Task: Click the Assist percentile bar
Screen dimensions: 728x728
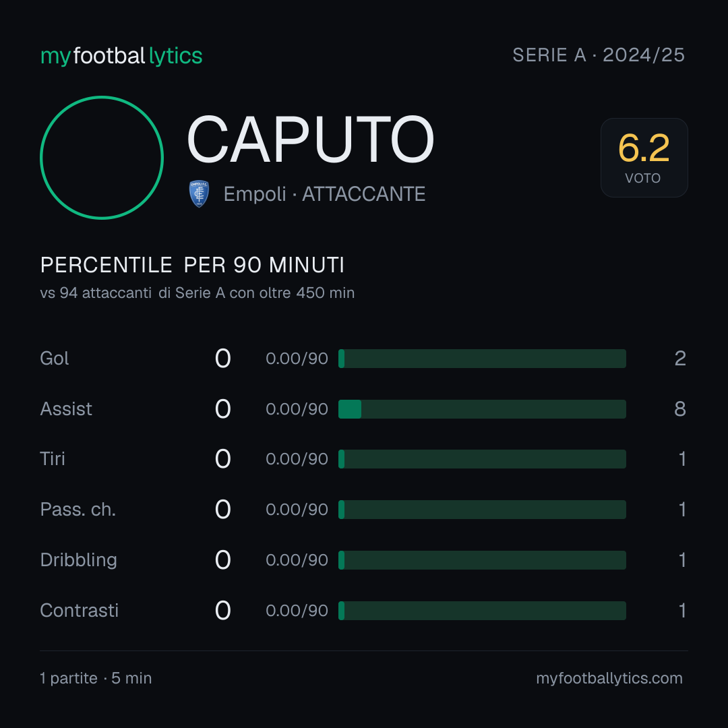Action: click(482, 409)
